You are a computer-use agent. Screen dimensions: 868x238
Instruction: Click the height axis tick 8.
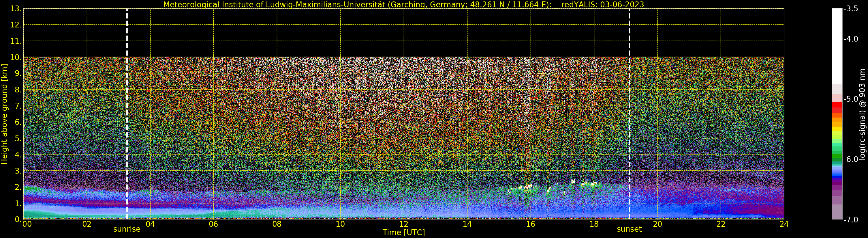[x=18, y=90]
